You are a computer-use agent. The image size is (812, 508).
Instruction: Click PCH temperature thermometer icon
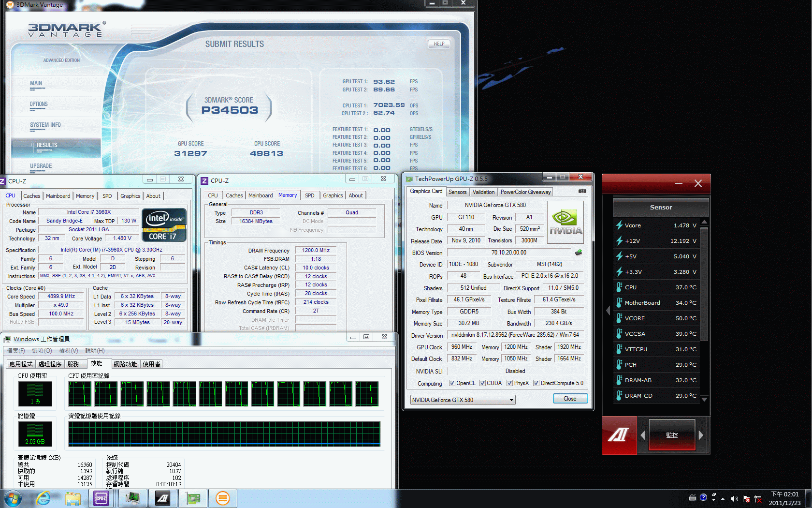pyautogui.click(x=619, y=364)
